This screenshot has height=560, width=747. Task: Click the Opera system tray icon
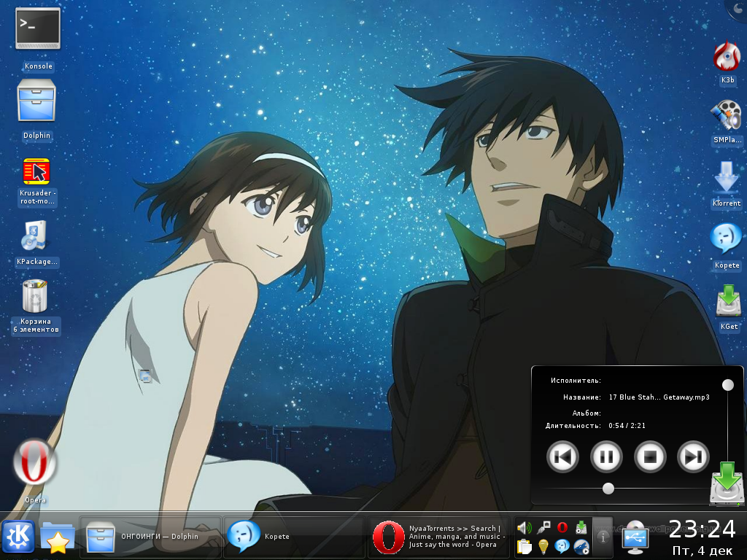[x=562, y=528]
